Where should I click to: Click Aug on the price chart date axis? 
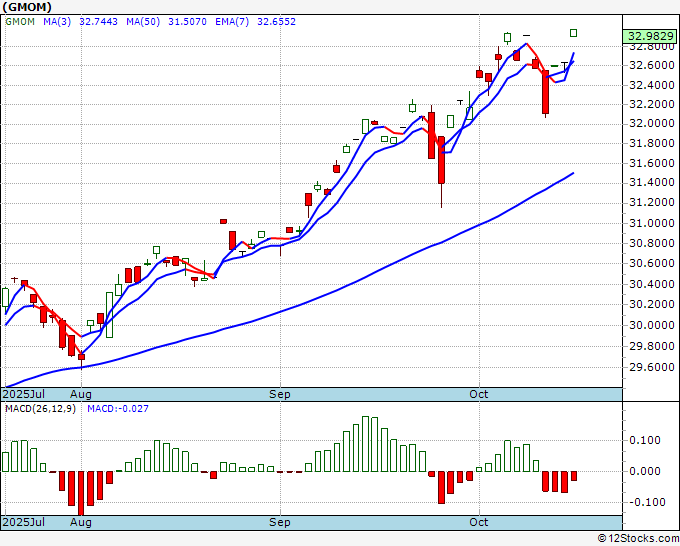pos(81,394)
